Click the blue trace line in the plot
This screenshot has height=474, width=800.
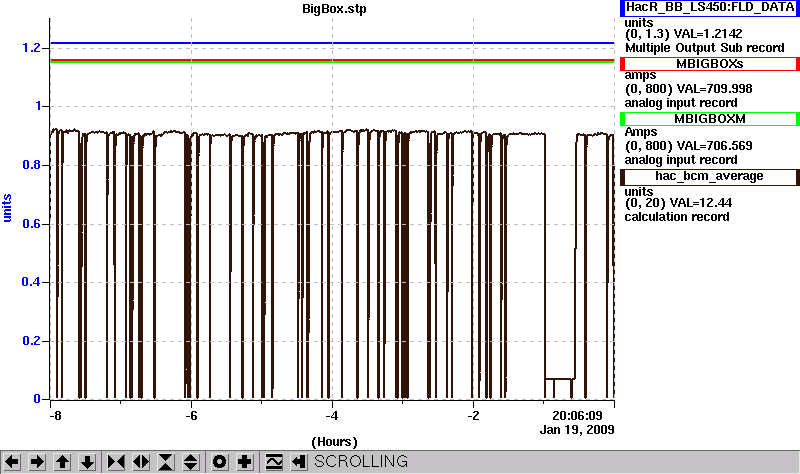pos(332,43)
